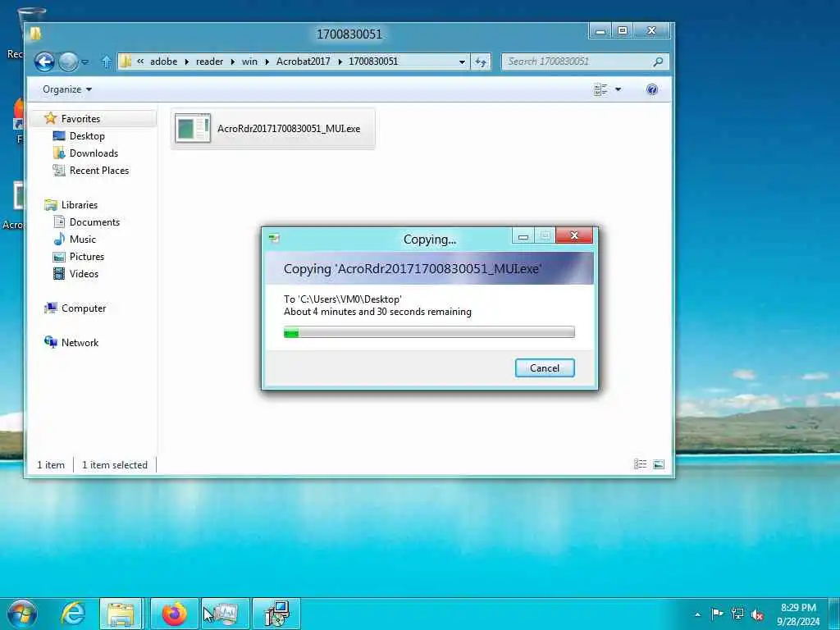Viewport: 840px width, 630px height.
Task: Select '1700830051' breadcrumb segment
Action: point(373,61)
